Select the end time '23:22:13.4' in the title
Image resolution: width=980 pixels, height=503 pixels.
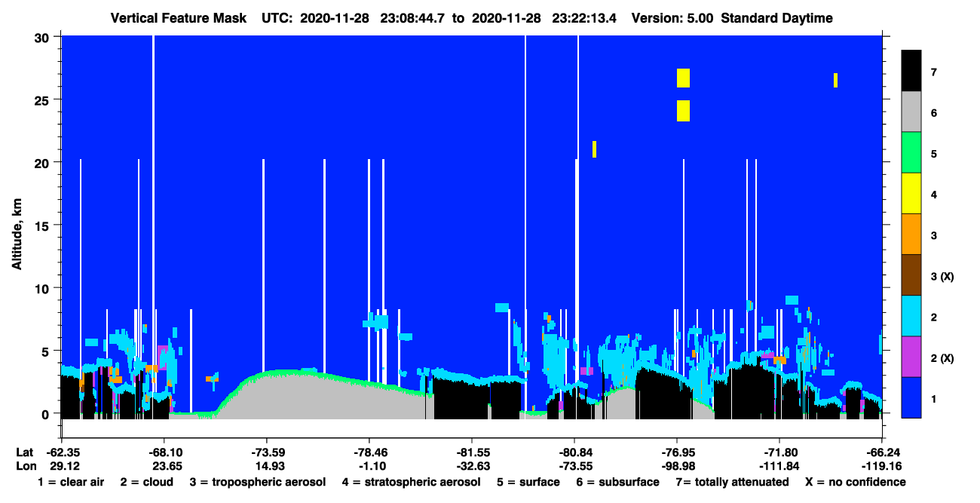(x=584, y=18)
